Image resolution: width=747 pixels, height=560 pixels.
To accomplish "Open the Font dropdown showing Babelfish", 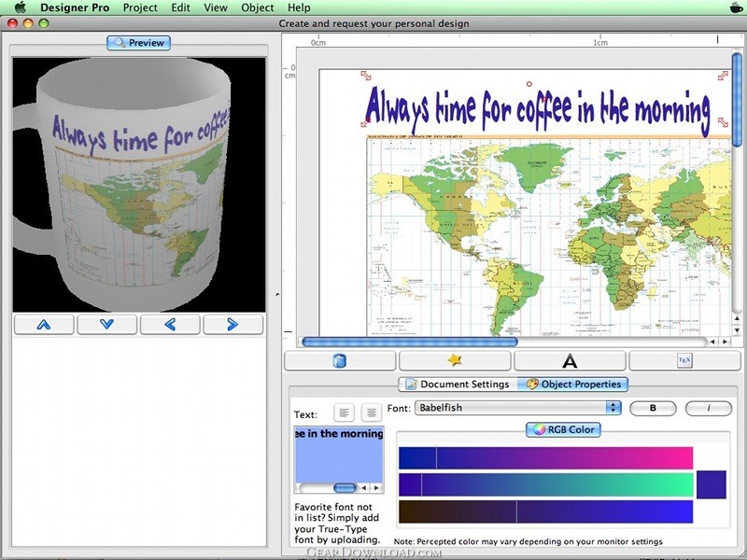I will click(x=518, y=408).
